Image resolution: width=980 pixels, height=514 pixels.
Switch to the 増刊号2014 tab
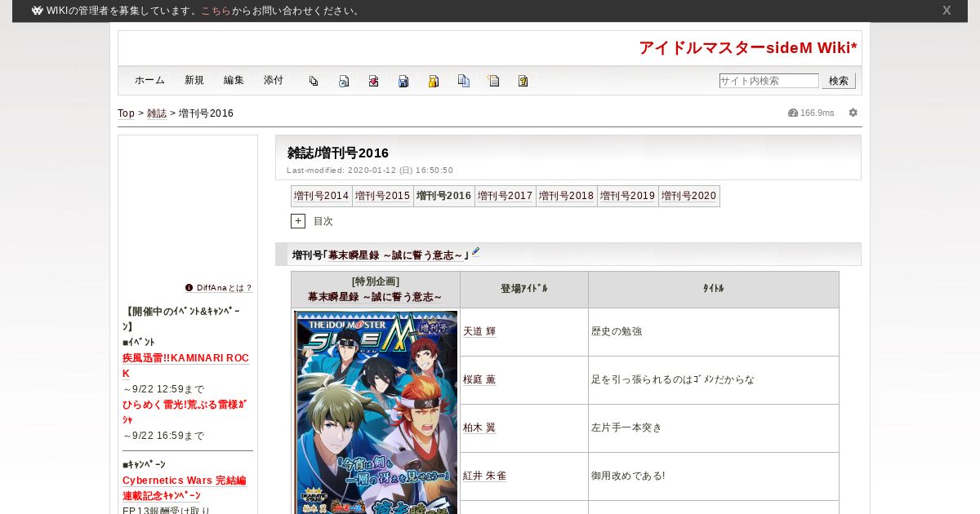point(322,196)
